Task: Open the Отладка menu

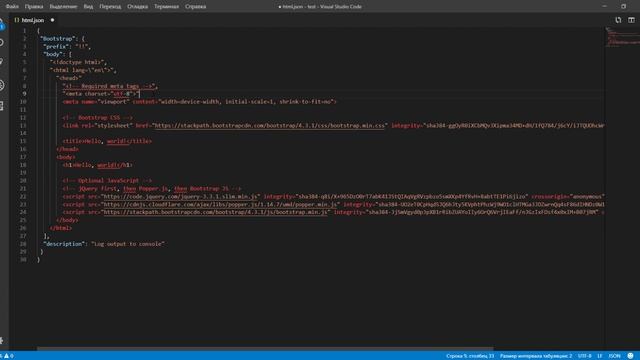Action: (138, 7)
